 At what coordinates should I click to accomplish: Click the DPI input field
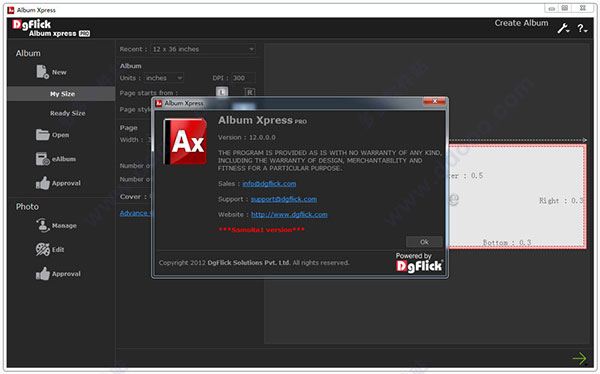pos(243,78)
